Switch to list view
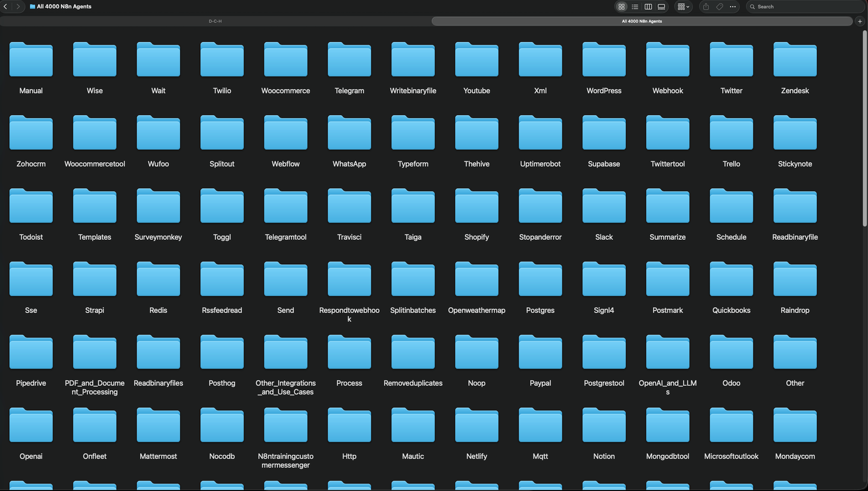This screenshot has height=491, width=868. coord(635,7)
